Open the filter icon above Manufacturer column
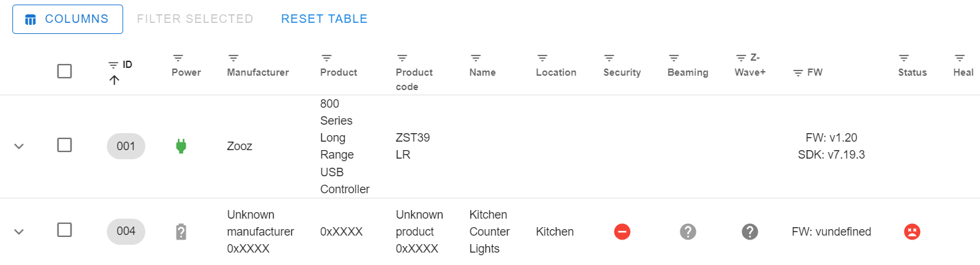The width and height of the screenshot is (980, 265). 233,58
